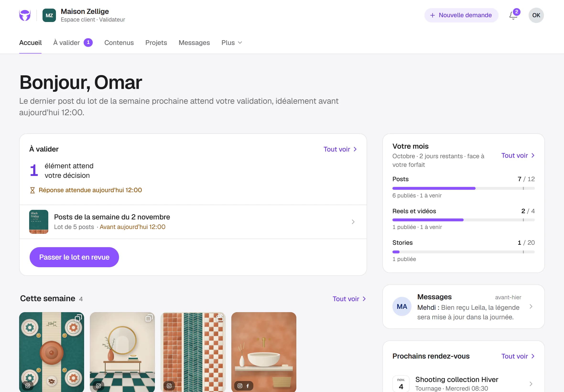Click the Nouvelle demande button
The height and width of the screenshot is (392, 564).
coord(461,15)
